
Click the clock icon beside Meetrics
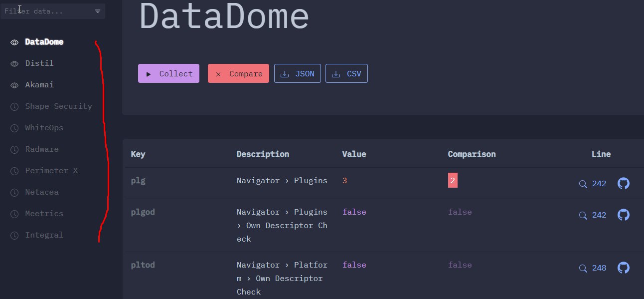(14, 214)
